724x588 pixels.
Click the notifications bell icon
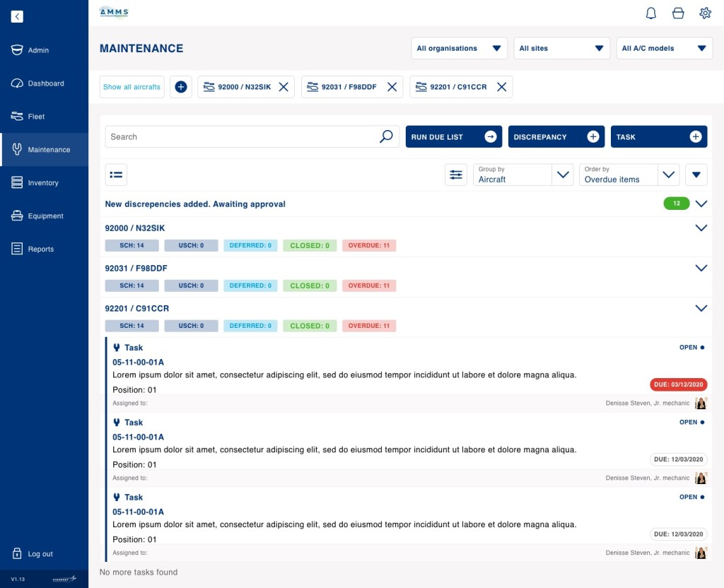[651, 13]
